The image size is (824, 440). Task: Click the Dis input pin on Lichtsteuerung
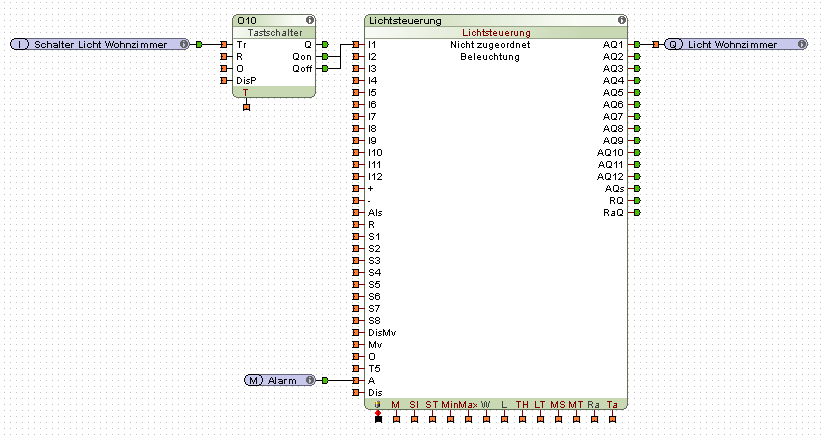click(x=356, y=393)
